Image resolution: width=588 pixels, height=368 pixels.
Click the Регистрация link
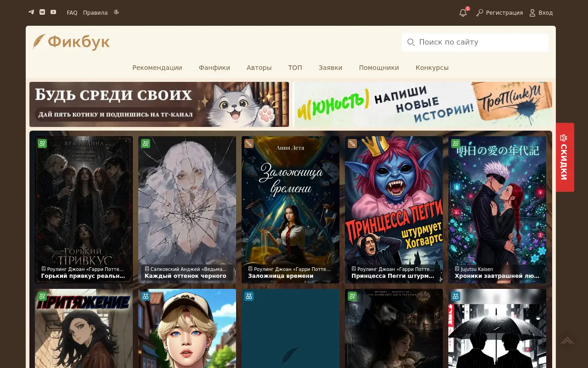coord(500,13)
